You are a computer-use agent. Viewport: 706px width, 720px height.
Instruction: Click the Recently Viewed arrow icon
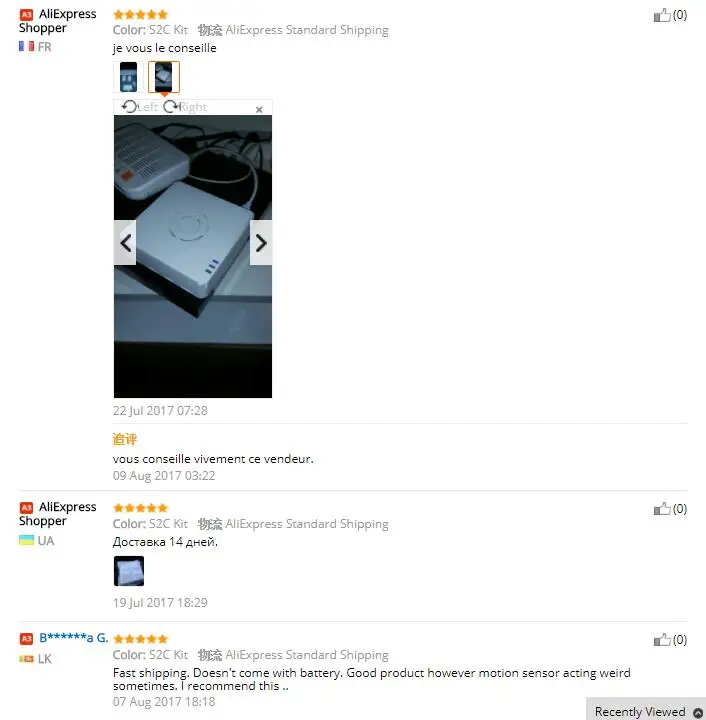click(x=698, y=712)
